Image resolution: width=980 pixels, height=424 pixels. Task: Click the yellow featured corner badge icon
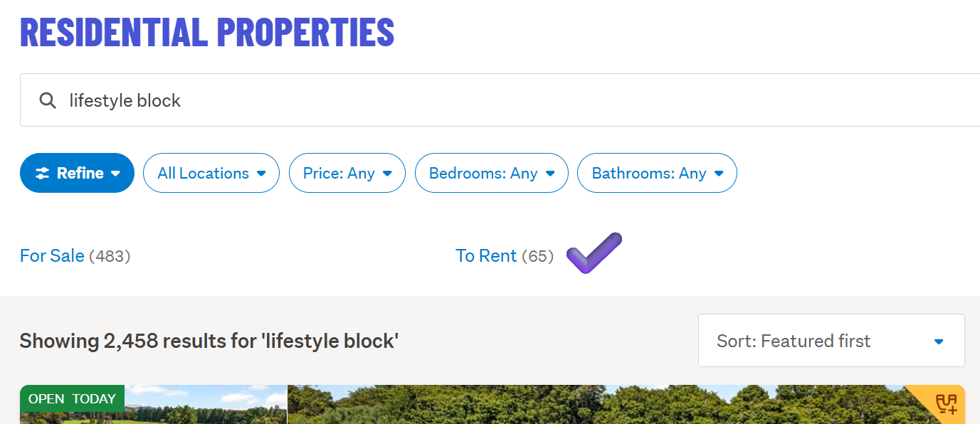tap(946, 403)
